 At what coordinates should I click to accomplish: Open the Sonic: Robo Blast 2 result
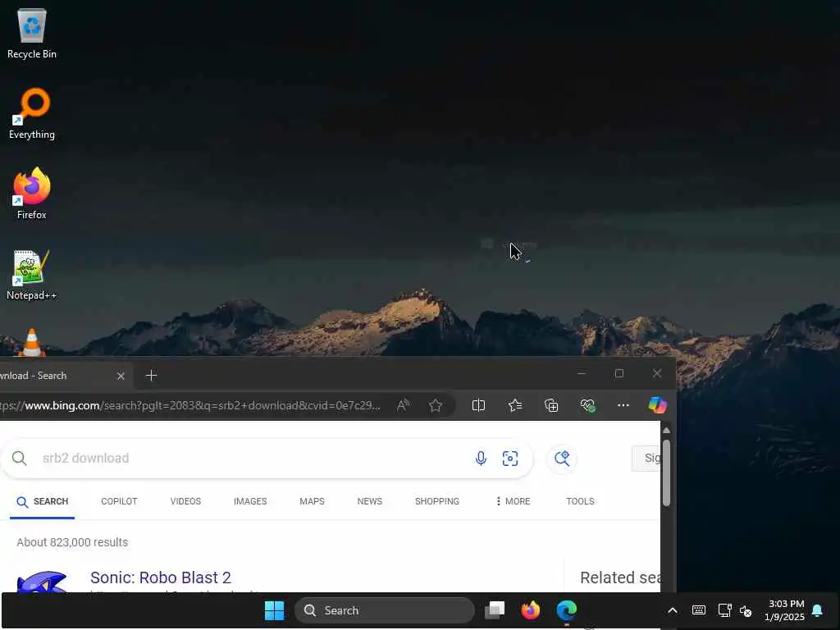point(161,577)
